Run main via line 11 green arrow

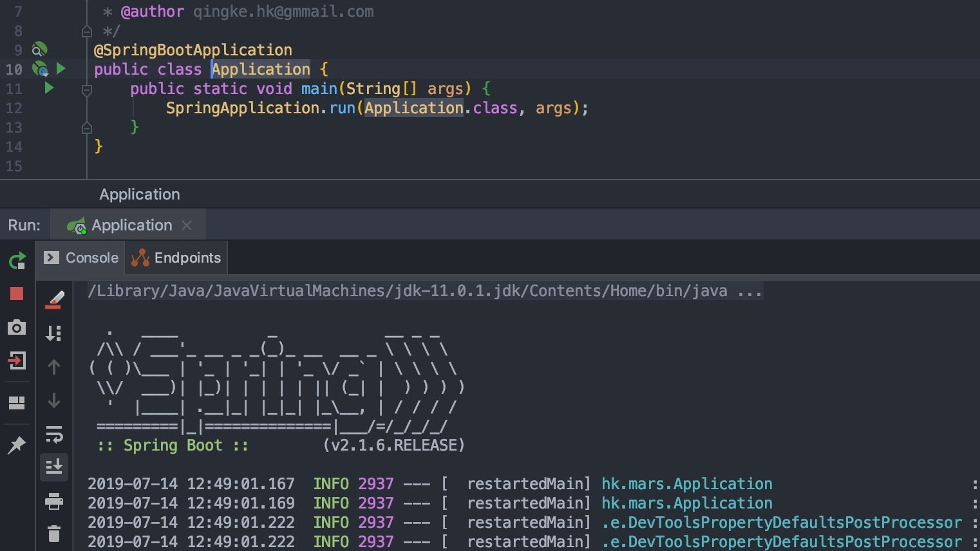(x=49, y=88)
